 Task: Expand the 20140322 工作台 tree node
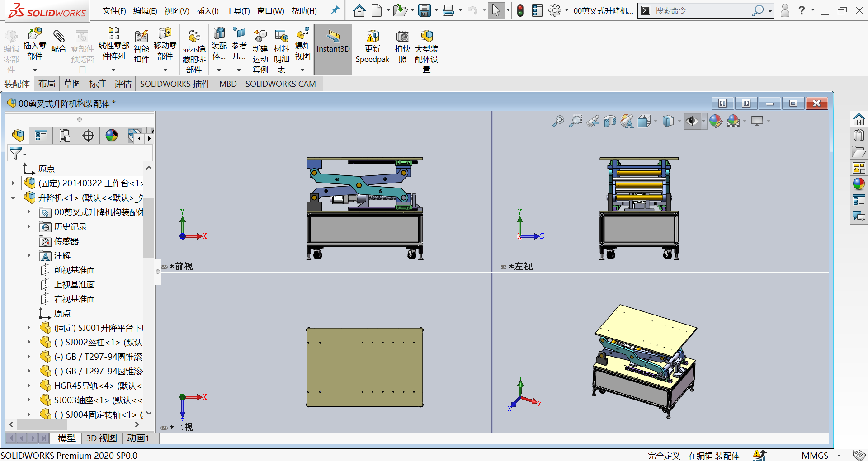(x=13, y=183)
